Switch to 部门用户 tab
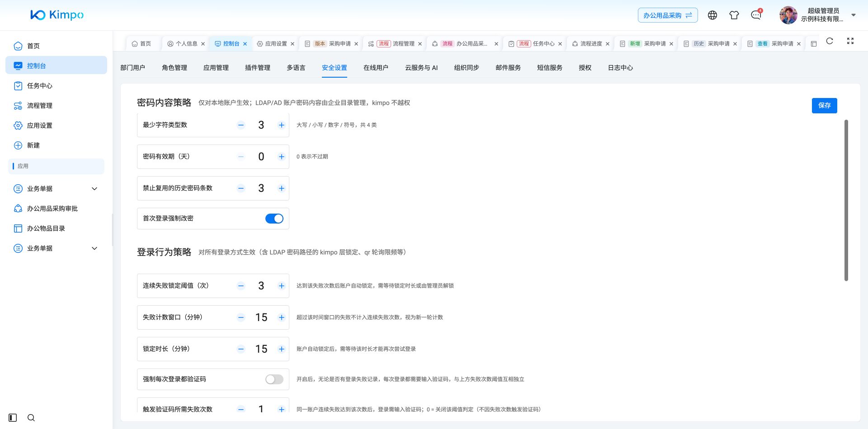This screenshot has height=429, width=868. (x=133, y=68)
